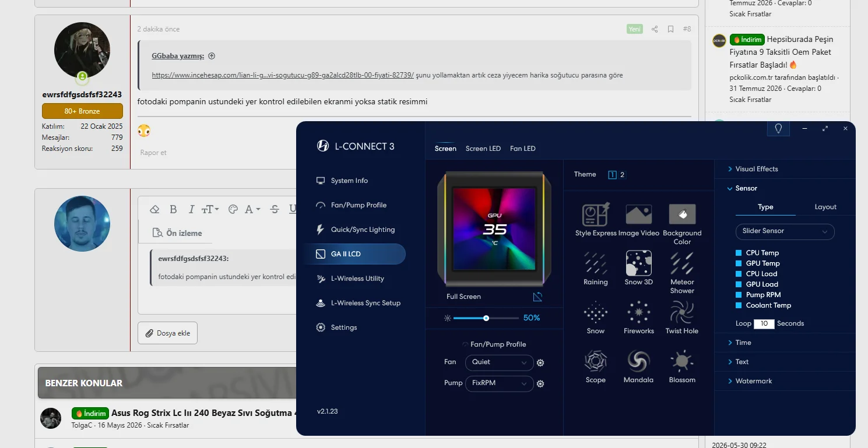Choose the Twist Hole effect
The image size is (868, 448).
(x=682, y=312)
